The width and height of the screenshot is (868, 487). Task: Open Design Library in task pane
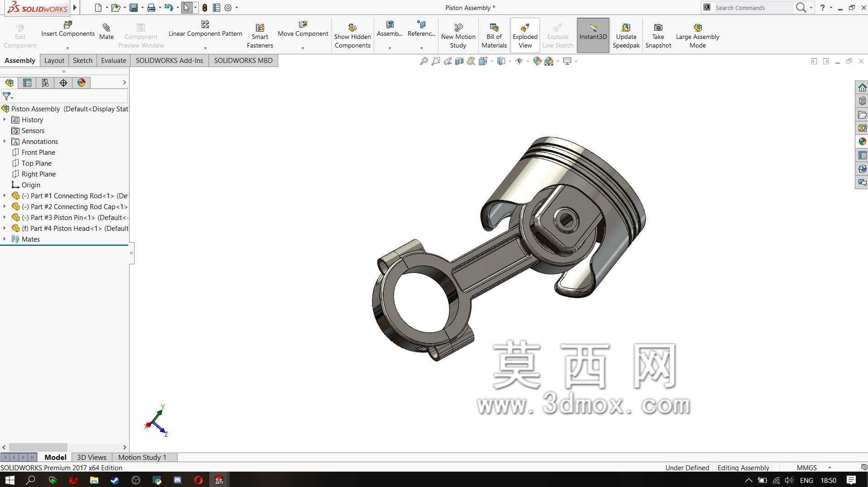tap(862, 101)
